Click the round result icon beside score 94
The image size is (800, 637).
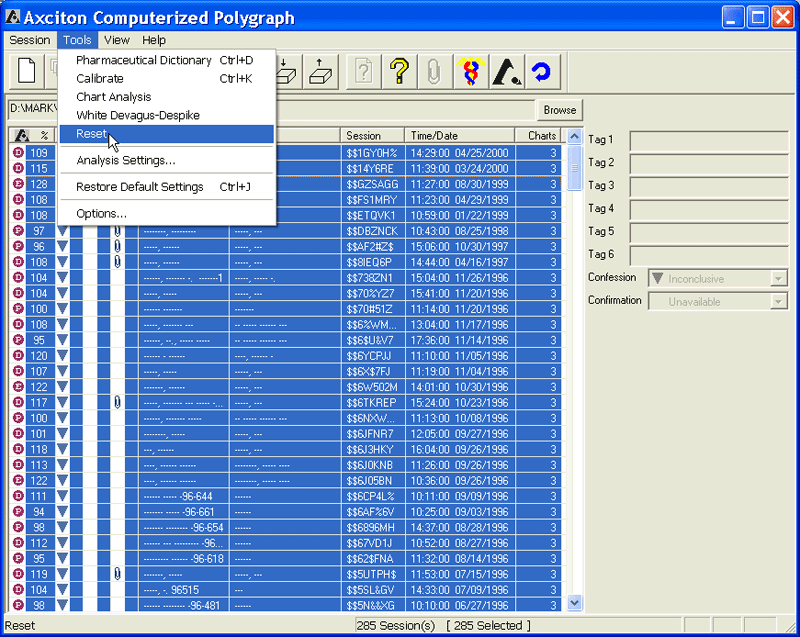[18, 512]
